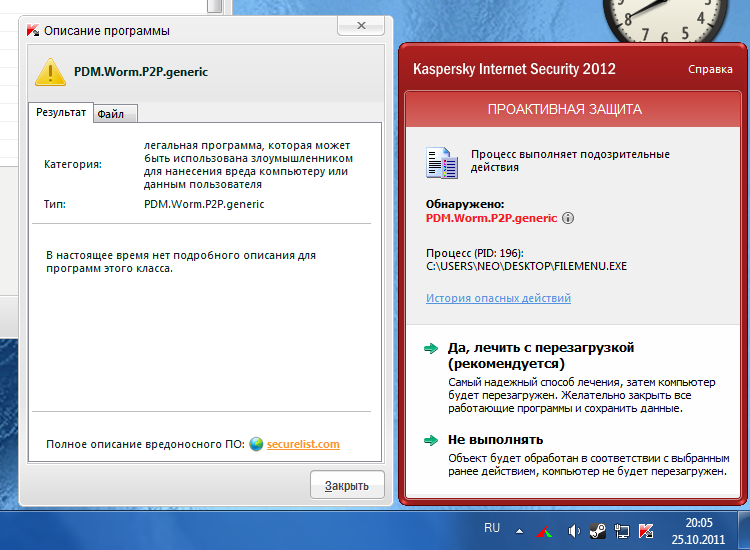Click the bold PDM.Worm.P2P.generic dialog heading
750x550 pixels.
tap(141, 72)
